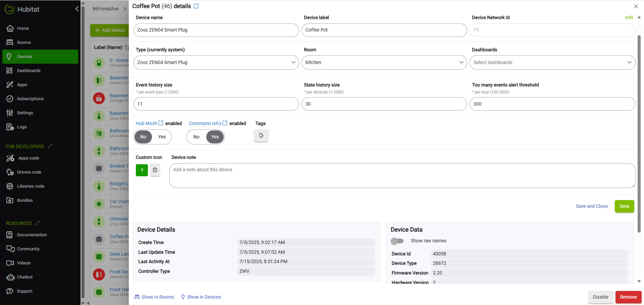Viewport: 644px width, 305px height.
Task: Click the Breaker device icon
Action: point(99,169)
